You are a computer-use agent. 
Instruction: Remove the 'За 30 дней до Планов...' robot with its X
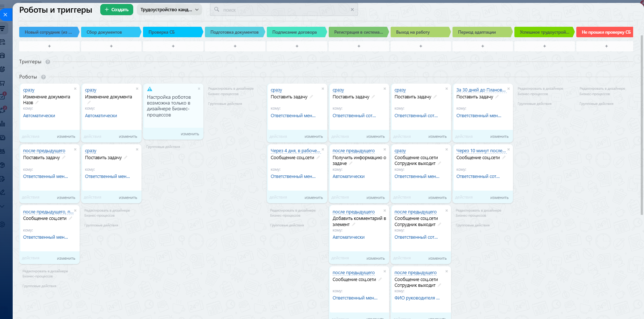point(509,89)
